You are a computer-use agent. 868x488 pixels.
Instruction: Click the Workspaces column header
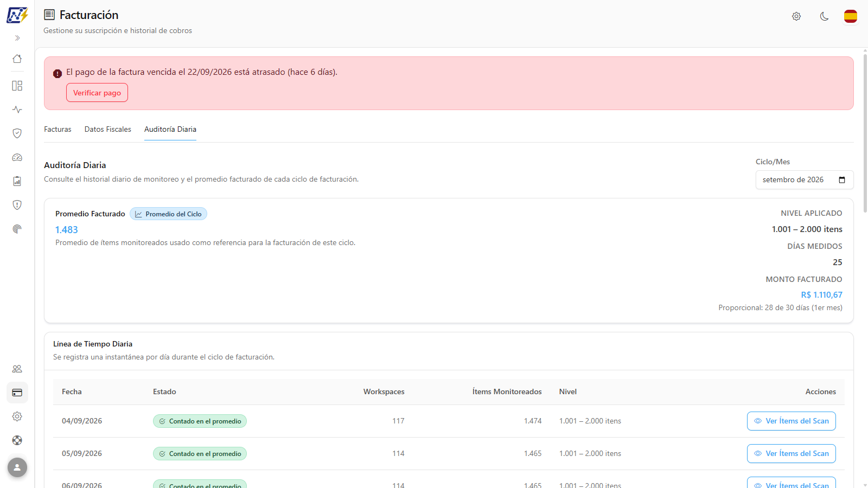coord(384,391)
